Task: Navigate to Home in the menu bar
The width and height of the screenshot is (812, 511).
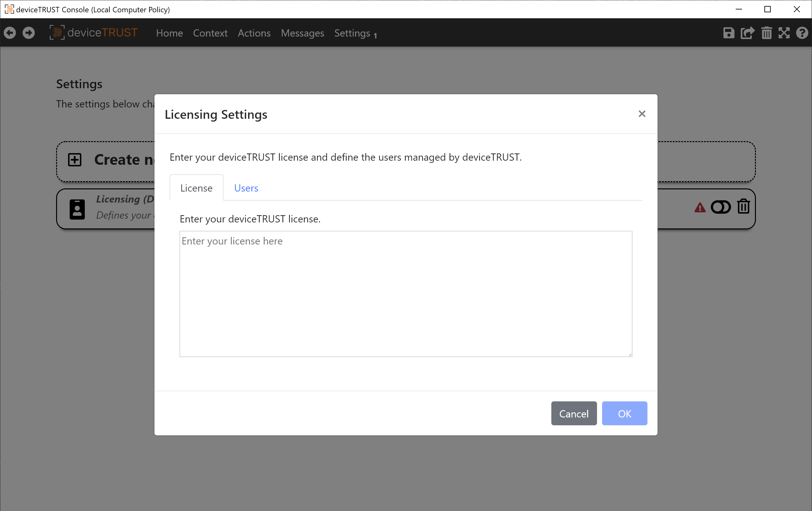Action: pos(169,33)
